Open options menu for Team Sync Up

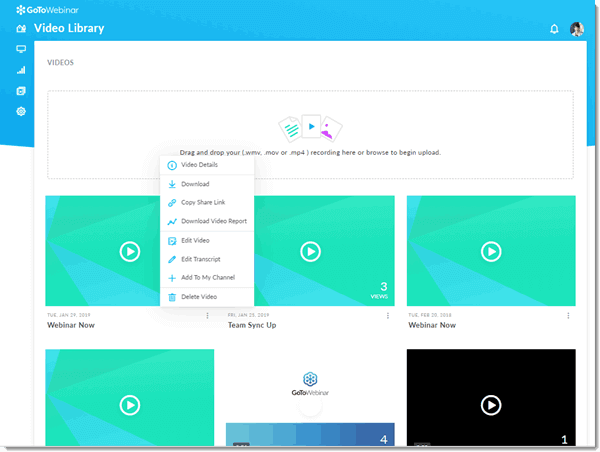388,315
